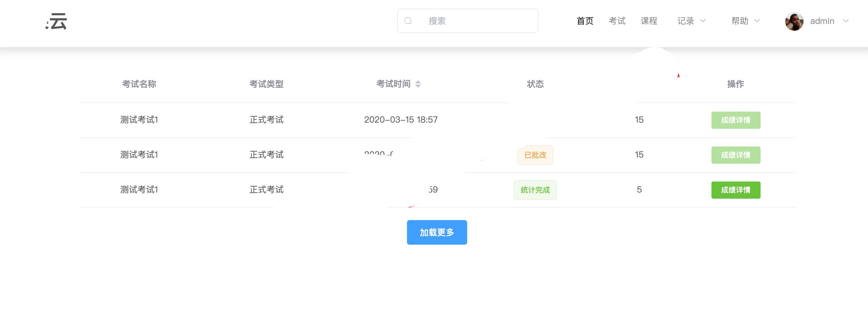
Task: Focus the 搜索 search input field
Action: (x=479, y=21)
